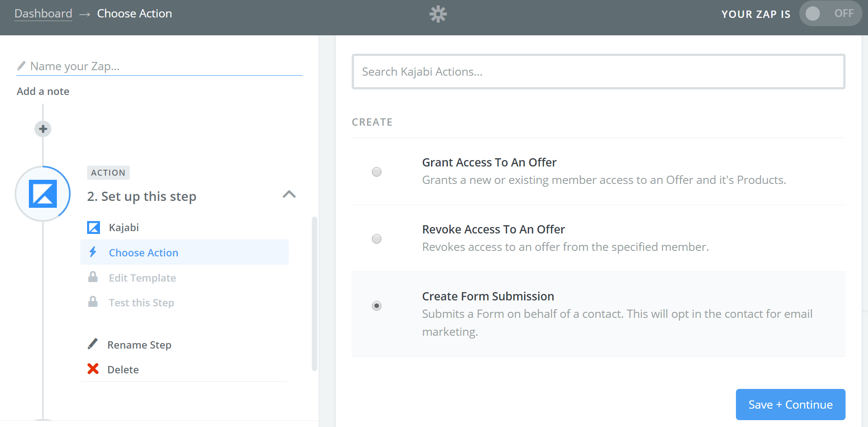The width and height of the screenshot is (868, 427).
Task: Select Choose Action in step menu
Action: coord(184,252)
